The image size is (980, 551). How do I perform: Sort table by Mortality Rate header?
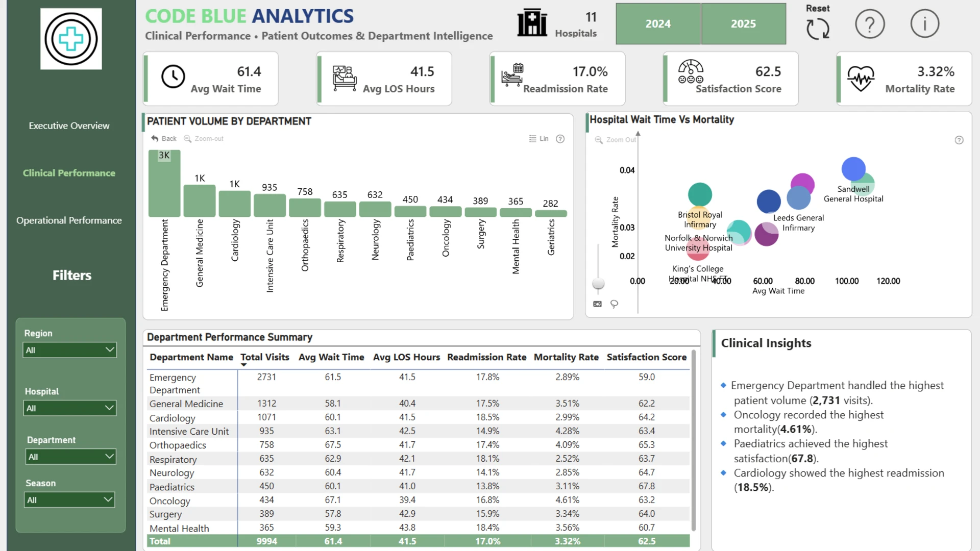pos(566,357)
